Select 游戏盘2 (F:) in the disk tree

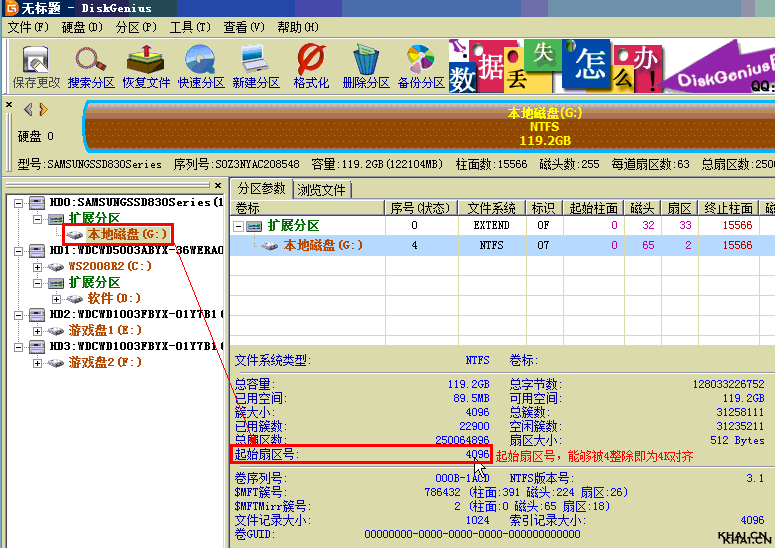click(x=105, y=362)
